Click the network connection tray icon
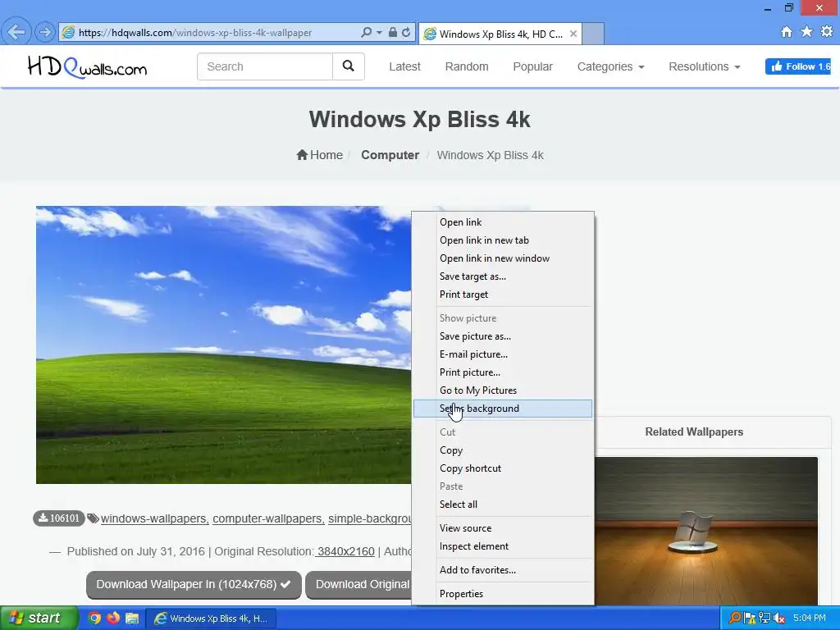The width and height of the screenshot is (840, 630). (765, 619)
